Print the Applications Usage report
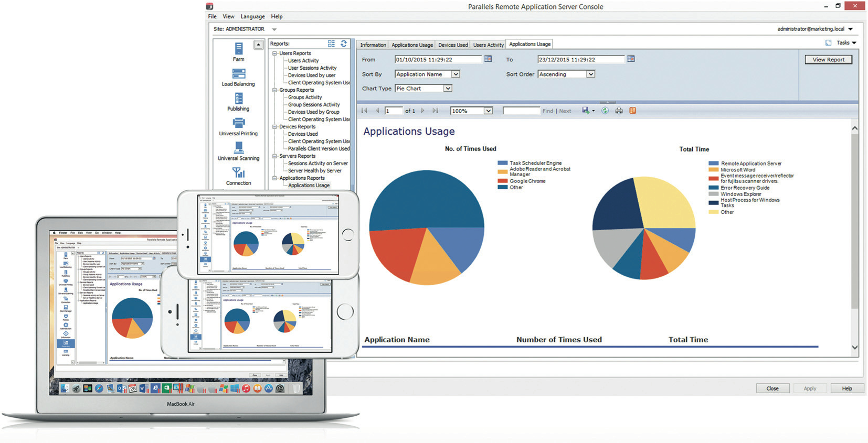Viewport: 868px width, 443px height. (619, 111)
